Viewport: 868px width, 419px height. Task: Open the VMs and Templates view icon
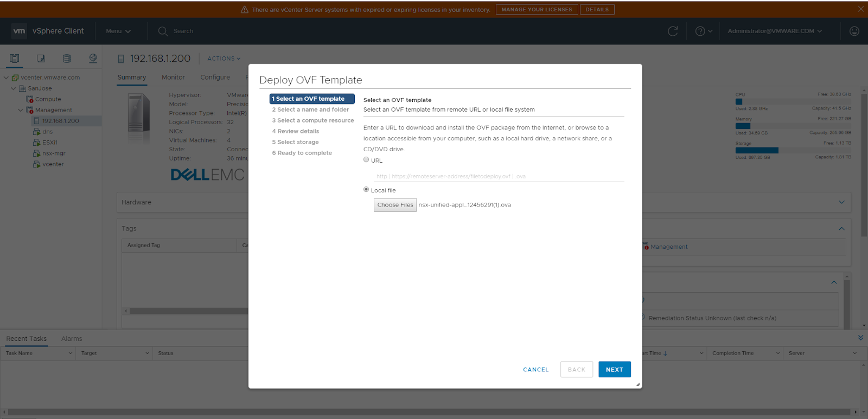41,59
